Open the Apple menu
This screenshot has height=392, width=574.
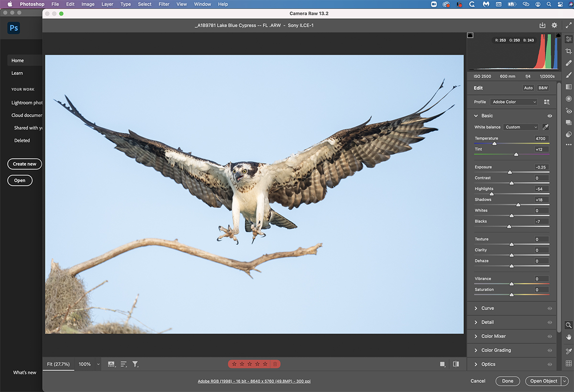10,4
